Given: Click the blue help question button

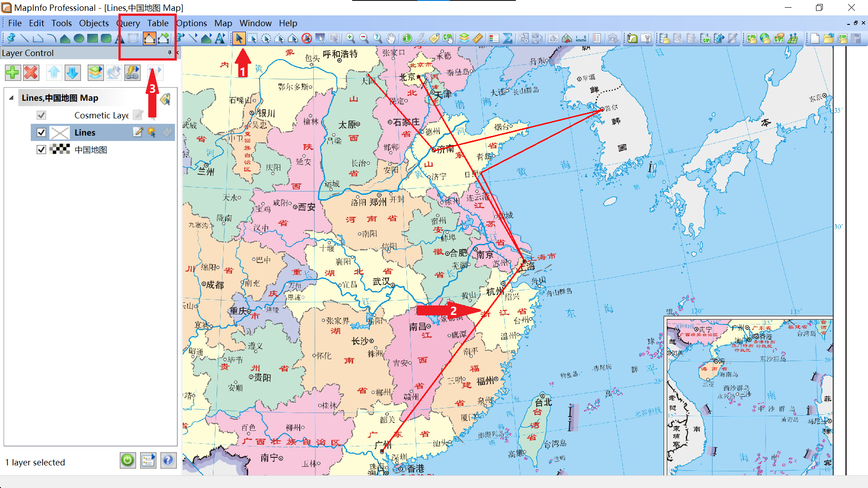Looking at the screenshot, I should tap(168, 460).
